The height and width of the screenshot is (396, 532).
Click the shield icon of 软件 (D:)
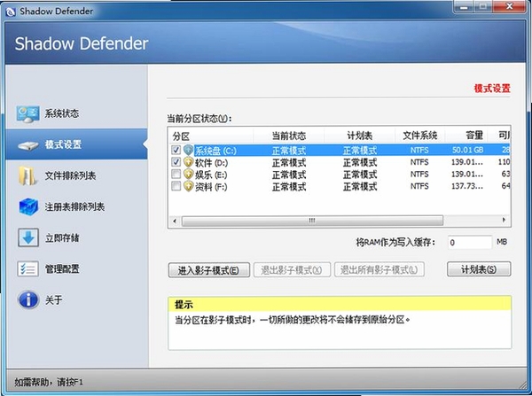pyautogui.click(x=188, y=162)
